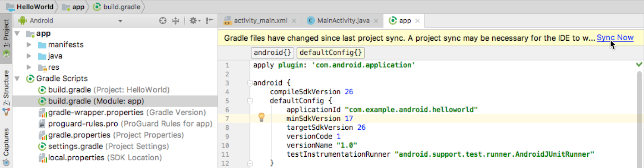The image size is (644, 168).
Task: Select build.gradle (Module: app) file
Action: 115,101
